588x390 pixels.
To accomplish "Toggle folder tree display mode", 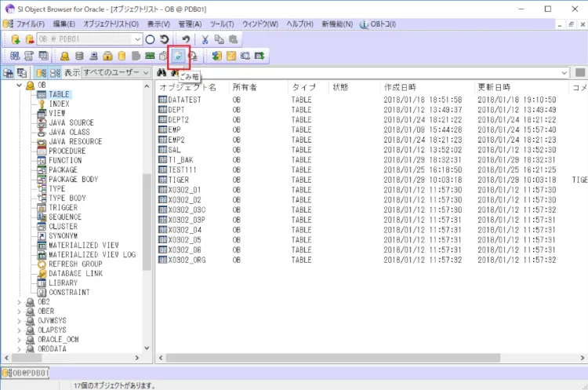I will coord(42,73).
